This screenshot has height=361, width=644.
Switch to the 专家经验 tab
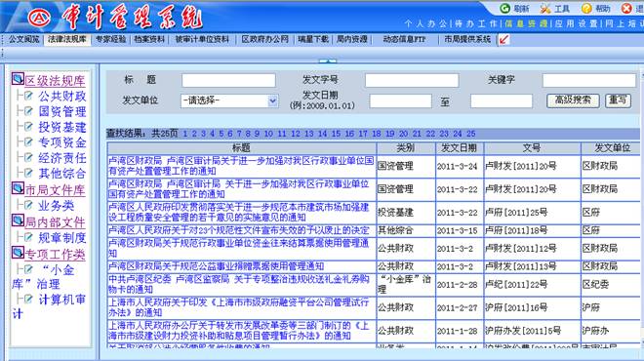click(110, 39)
